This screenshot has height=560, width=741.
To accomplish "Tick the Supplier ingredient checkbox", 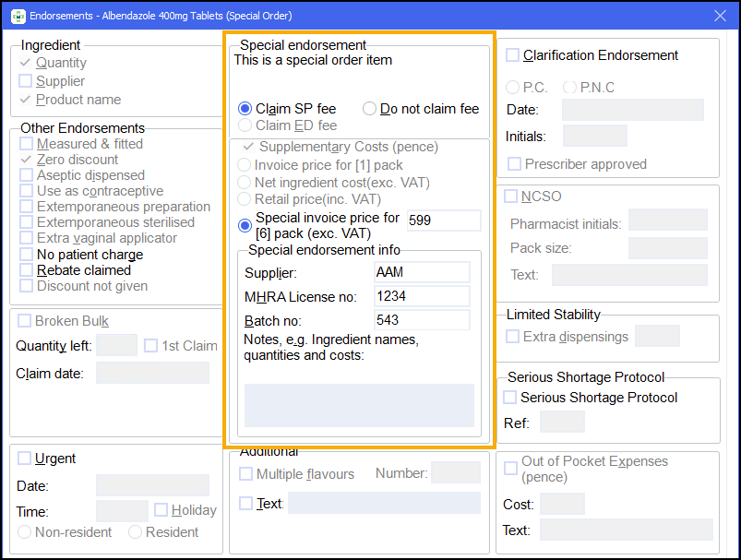I will [26, 81].
